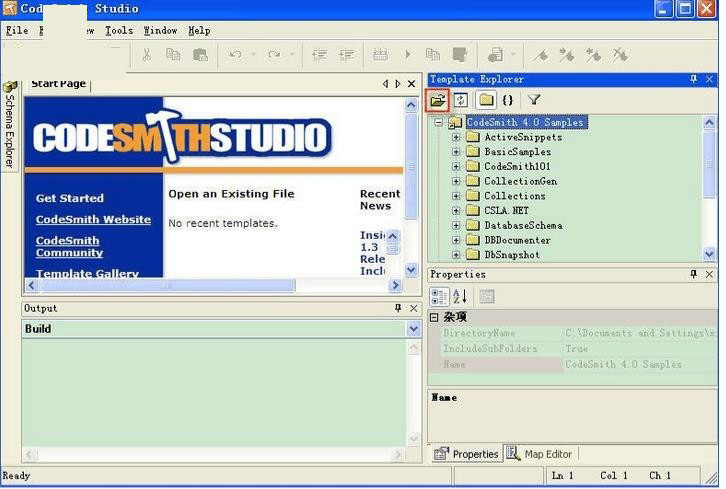Expand the CSLA.NET folder

(456, 211)
